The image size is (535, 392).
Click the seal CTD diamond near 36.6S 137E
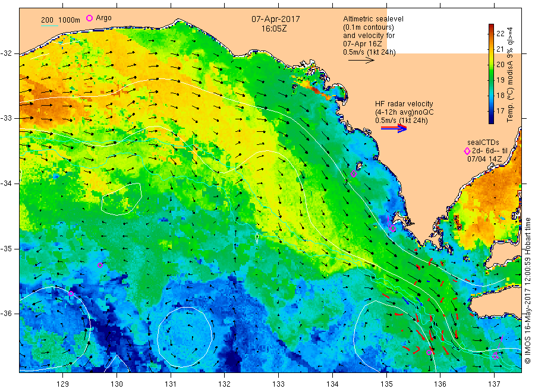point(495,356)
